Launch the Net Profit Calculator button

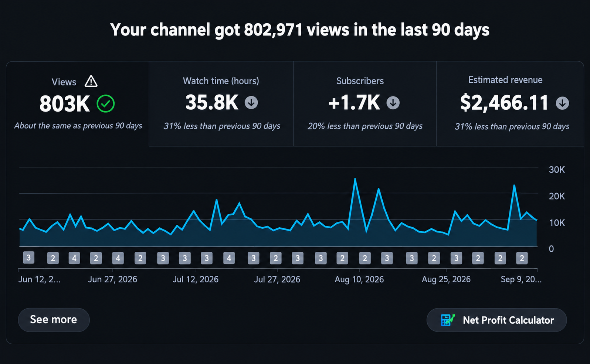point(496,320)
